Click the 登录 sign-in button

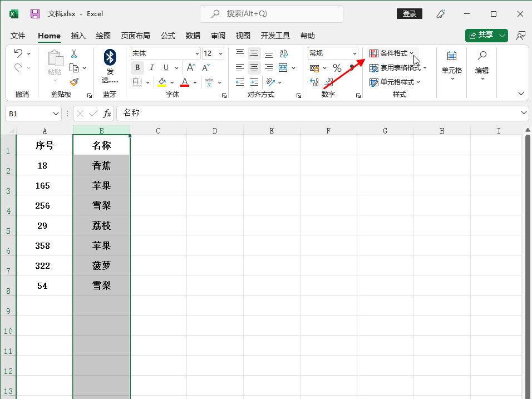tap(410, 14)
